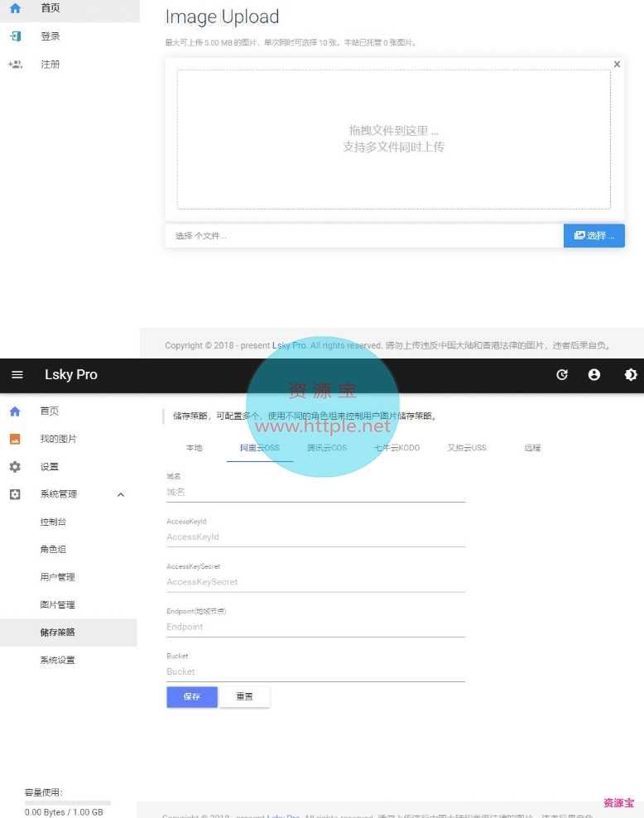Switch to the 阿里云OSS tab
The height and width of the screenshot is (818, 644).
(260, 448)
